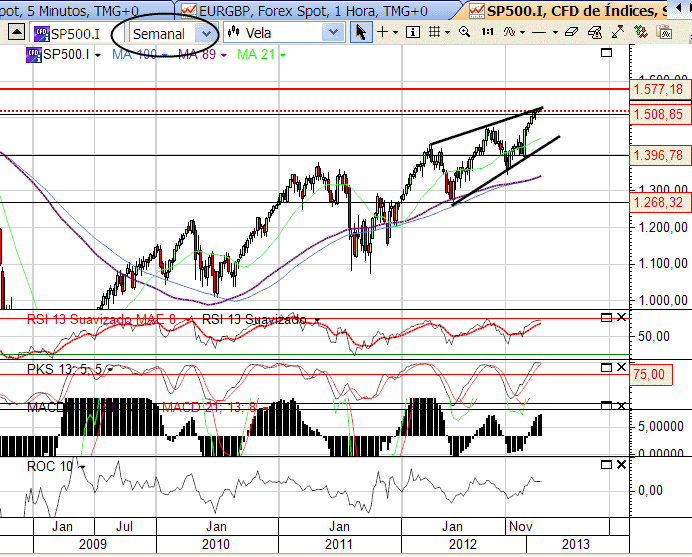The width and height of the screenshot is (692, 557).
Task: Open the MA 89 indicator dropdown
Action: pos(224,55)
